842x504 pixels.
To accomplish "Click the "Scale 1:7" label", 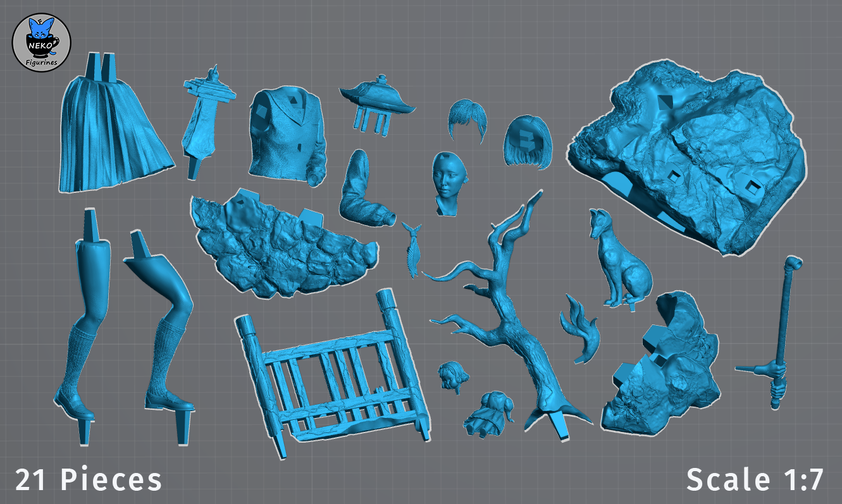I will (x=755, y=480).
